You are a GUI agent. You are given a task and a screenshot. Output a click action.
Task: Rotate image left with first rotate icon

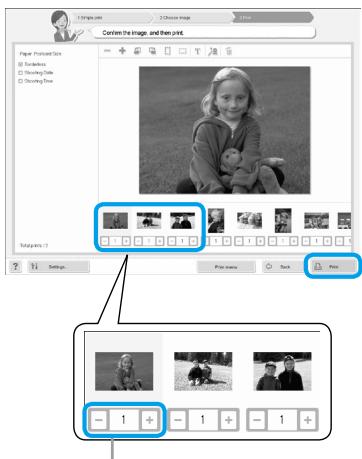click(137, 51)
